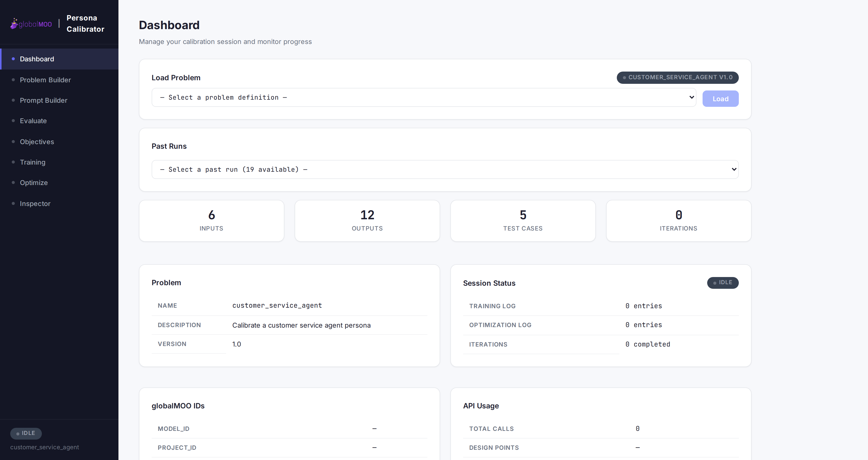
Task: Click the sidebar IDLE status badge
Action: [x=26, y=433]
